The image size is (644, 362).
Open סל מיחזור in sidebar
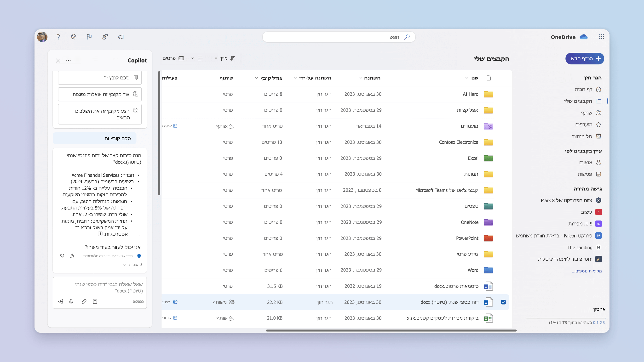pos(586,136)
